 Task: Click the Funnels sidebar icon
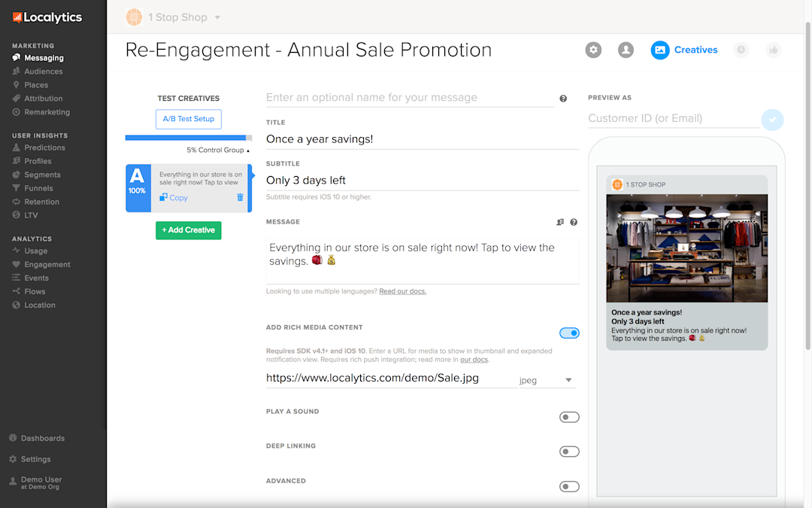click(16, 187)
